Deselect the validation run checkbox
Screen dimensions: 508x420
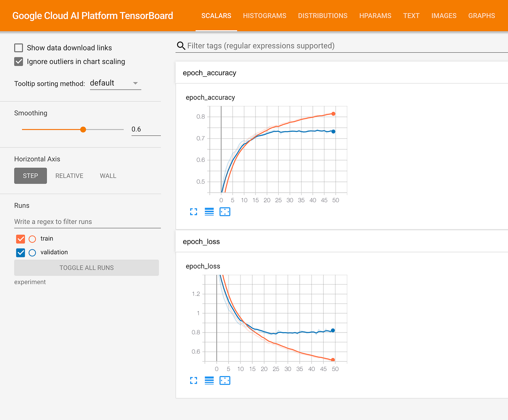coord(20,252)
